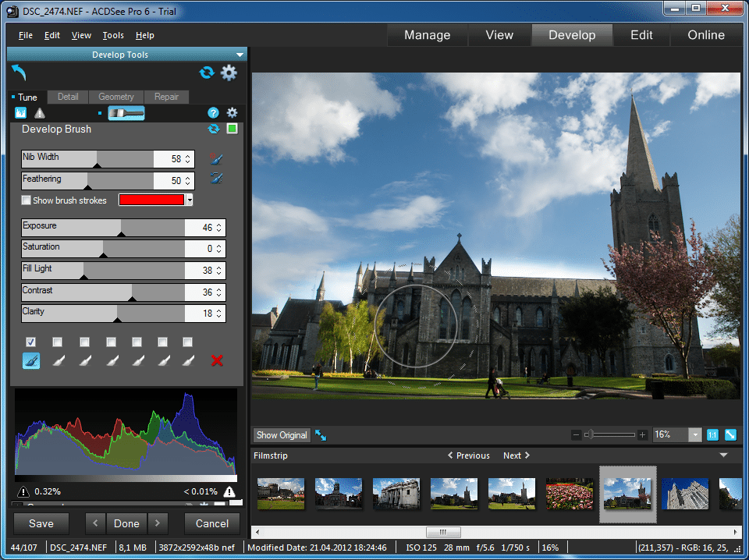Image resolution: width=749 pixels, height=560 pixels.
Task: Select the Develop Brush tool button
Action: (126, 113)
